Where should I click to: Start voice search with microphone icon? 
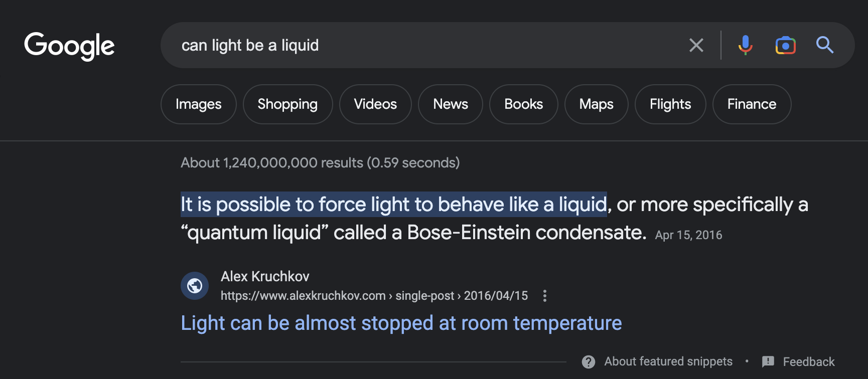coord(745,45)
